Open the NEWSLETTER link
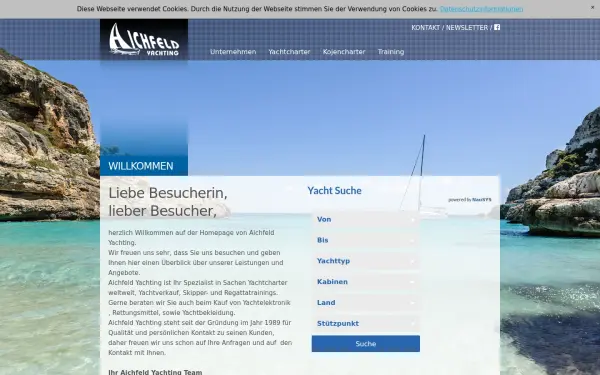 [467, 28]
